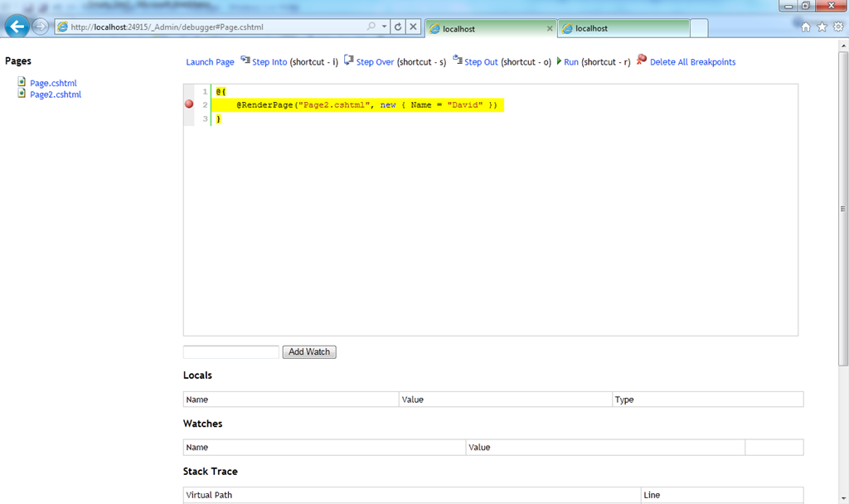
Task: Click the Watches table Value header
Action: (x=605, y=447)
